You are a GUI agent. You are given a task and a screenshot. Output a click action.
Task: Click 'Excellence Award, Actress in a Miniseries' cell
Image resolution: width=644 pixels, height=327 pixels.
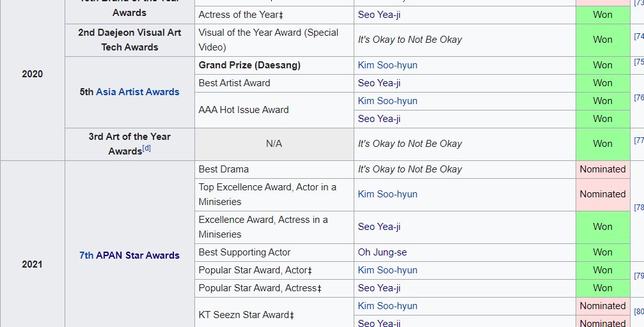[274, 227]
